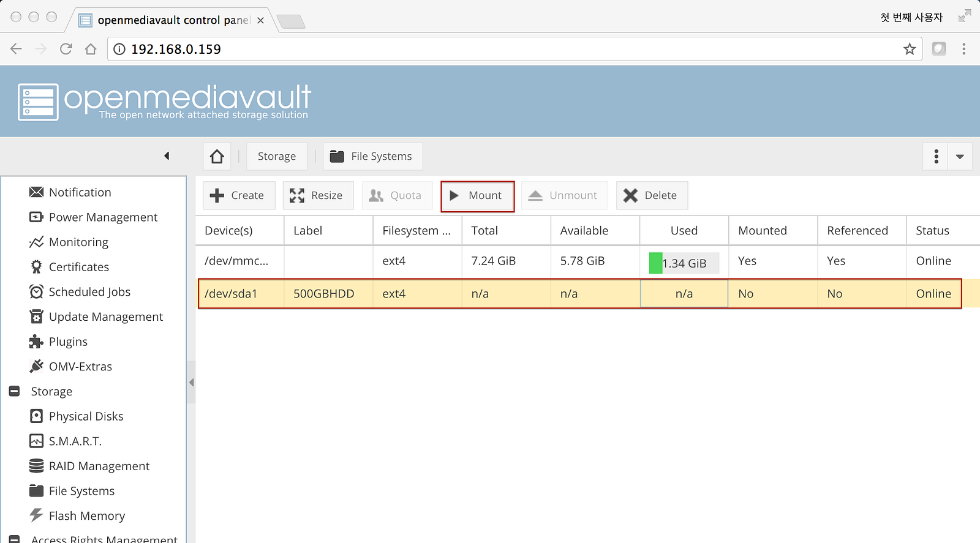Click the sidebar splitter collapse handle
The image size is (980, 543).
[x=191, y=383]
